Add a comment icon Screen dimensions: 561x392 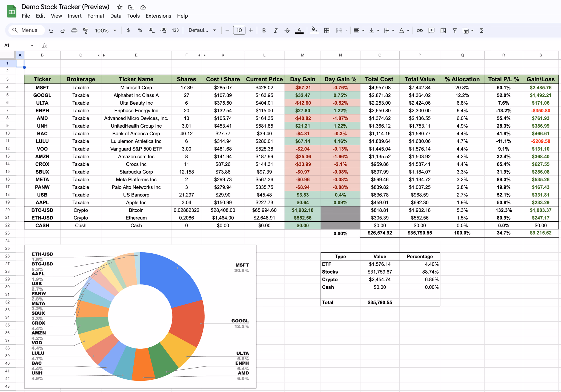(x=431, y=30)
